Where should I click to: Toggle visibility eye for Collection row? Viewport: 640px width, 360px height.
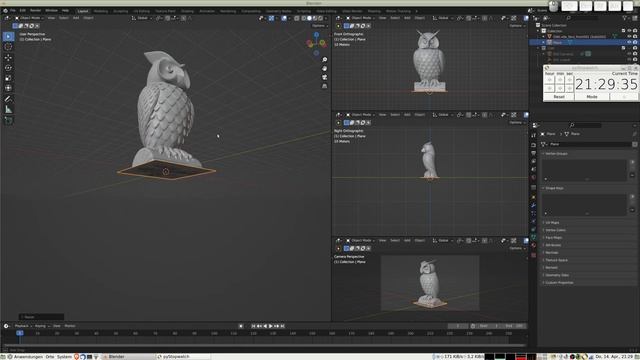click(x=629, y=31)
